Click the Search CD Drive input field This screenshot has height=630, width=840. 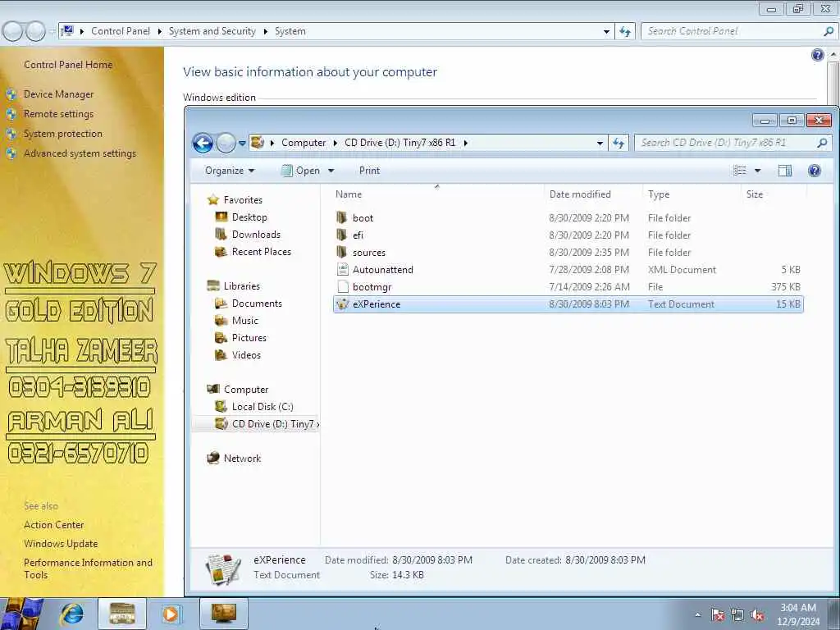tap(726, 143)
